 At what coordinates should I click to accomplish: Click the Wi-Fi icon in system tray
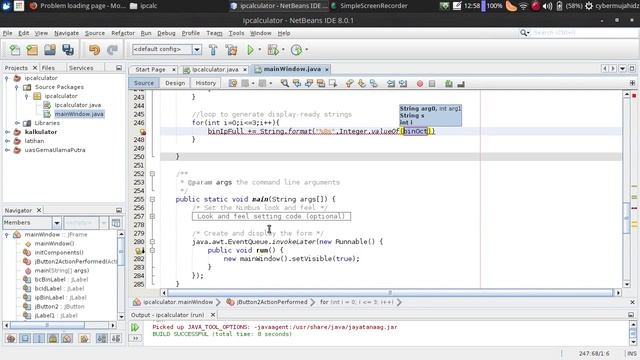tap(523, 6)
